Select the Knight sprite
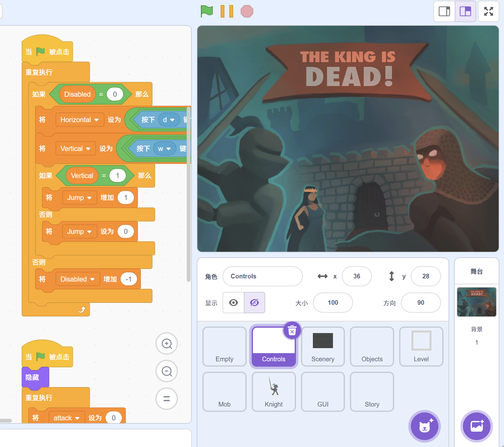This screenshot has width=504, height=447. [x=274, y=392]
